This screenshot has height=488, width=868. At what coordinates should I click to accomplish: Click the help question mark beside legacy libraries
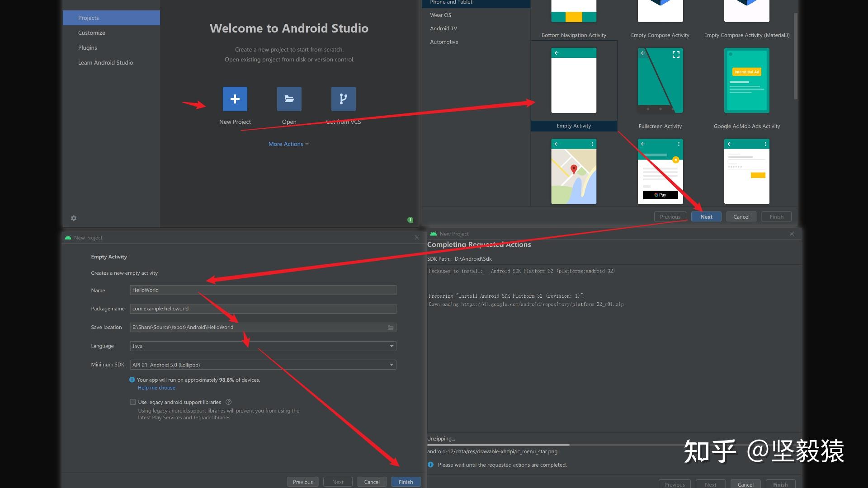pos(228,402)
